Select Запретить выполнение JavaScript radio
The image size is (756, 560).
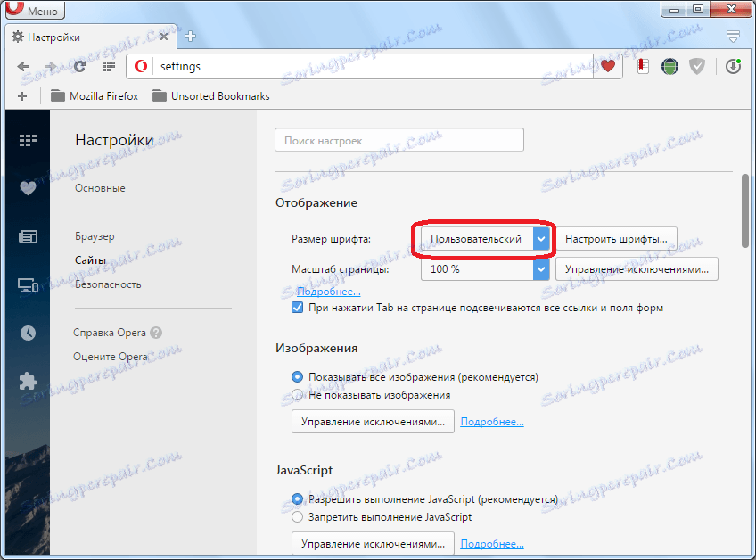pyautogui.click(x=298, y=517)
